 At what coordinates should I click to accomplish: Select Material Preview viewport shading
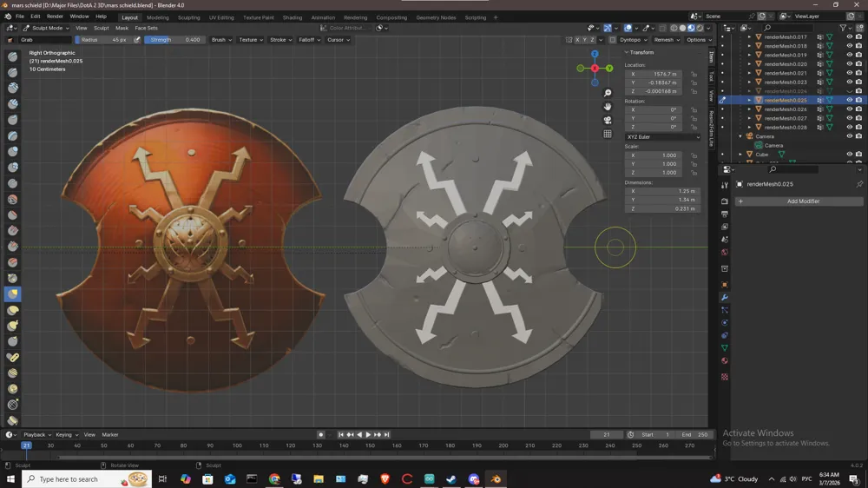click(692, 28)
